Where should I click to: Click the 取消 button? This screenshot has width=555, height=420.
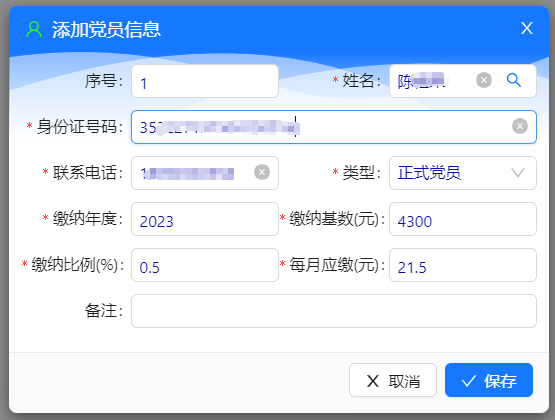pos(393,380)
